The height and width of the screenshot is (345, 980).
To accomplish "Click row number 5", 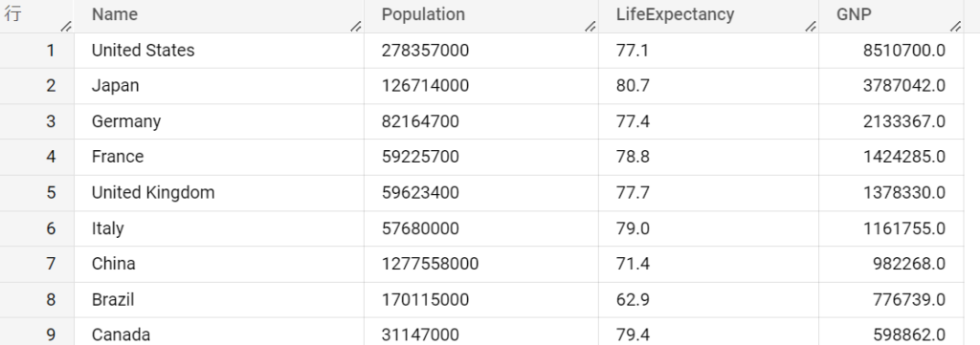I will tap(51, 193).
